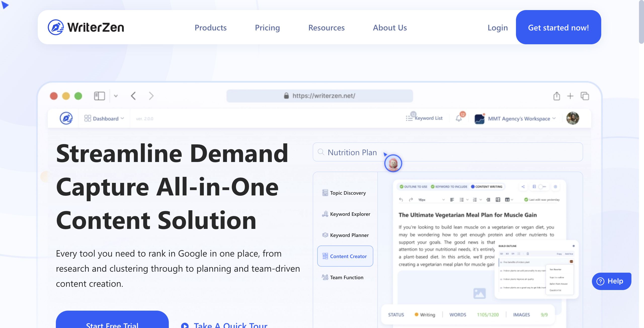The width and height of the screenshot is (644, 328).
Task: Open the Help widget
Action: tap(611, 281)
